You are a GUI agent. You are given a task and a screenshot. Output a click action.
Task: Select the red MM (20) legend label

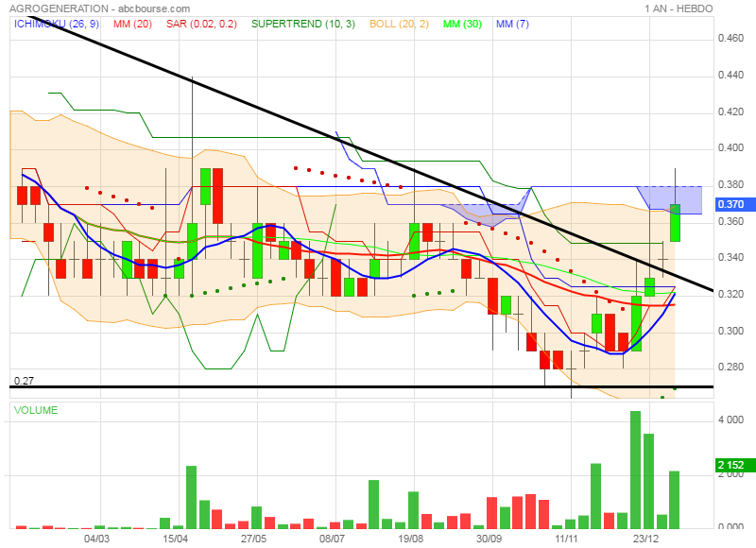point(132,24)
